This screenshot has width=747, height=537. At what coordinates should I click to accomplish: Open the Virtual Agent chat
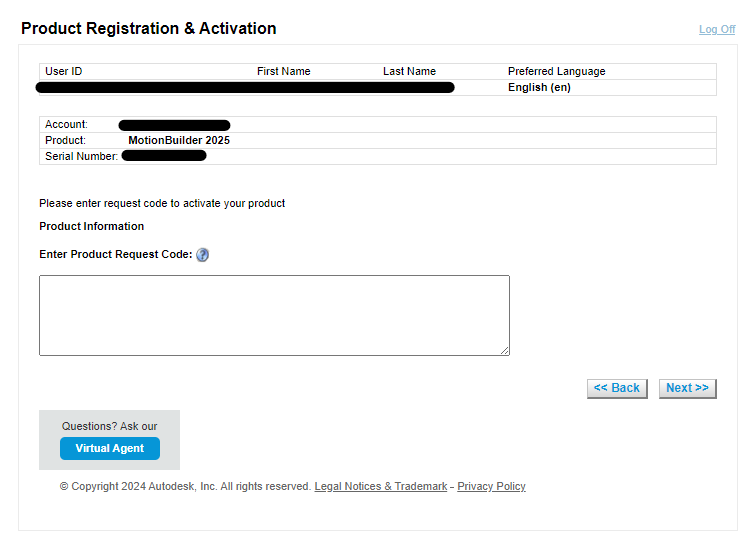click(110, 449)
